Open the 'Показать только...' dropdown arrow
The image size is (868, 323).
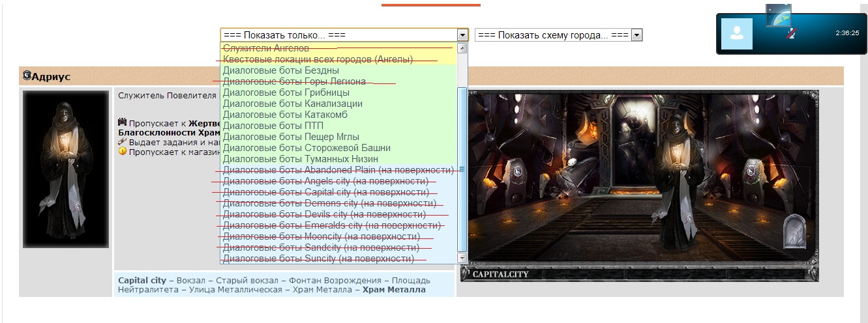point(462,35)
